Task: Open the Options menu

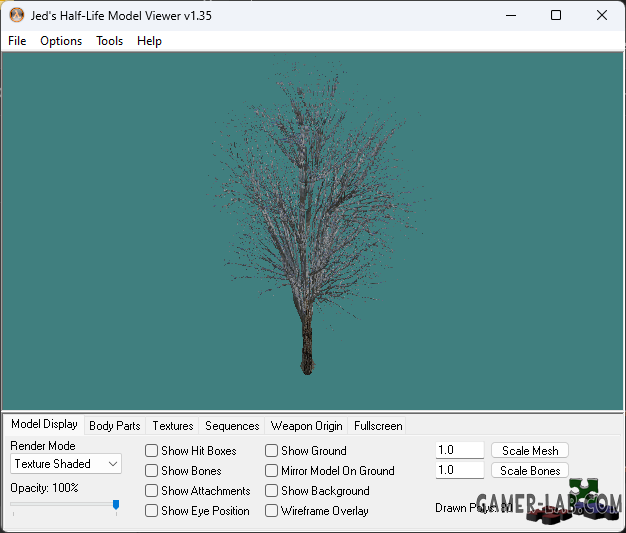Action: point(61,41)
